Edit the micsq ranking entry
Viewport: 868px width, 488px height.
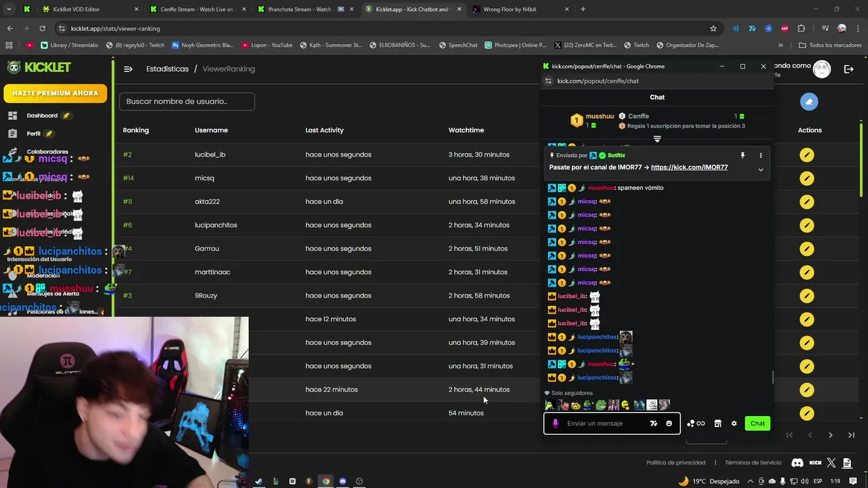pyautogui.click(x=806, y=179)
